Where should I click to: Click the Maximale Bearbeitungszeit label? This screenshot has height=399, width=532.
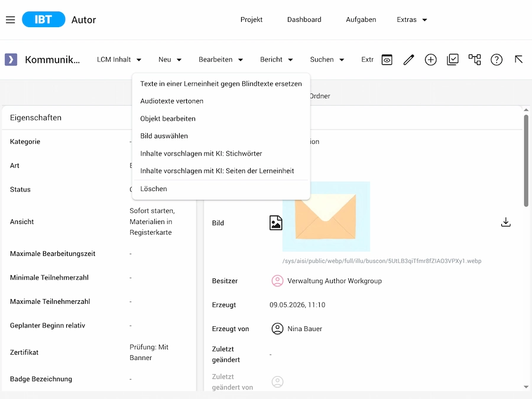click(53, 254)
